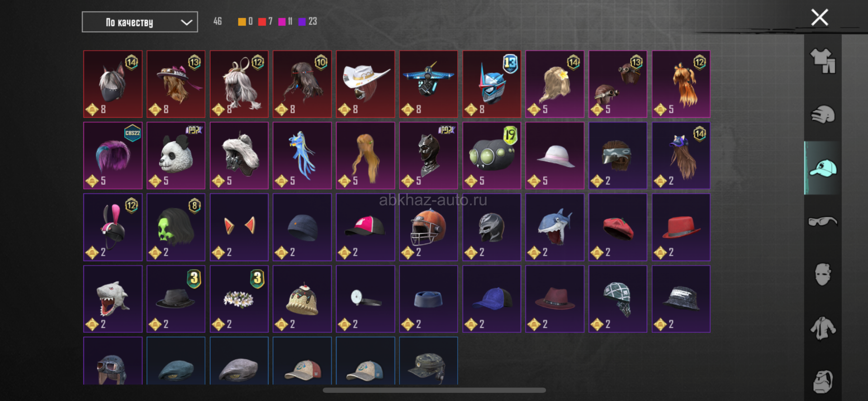Screen dimensions: 868x401
Task: Filter by the purple quality swatch
Action: pos(302,22)
